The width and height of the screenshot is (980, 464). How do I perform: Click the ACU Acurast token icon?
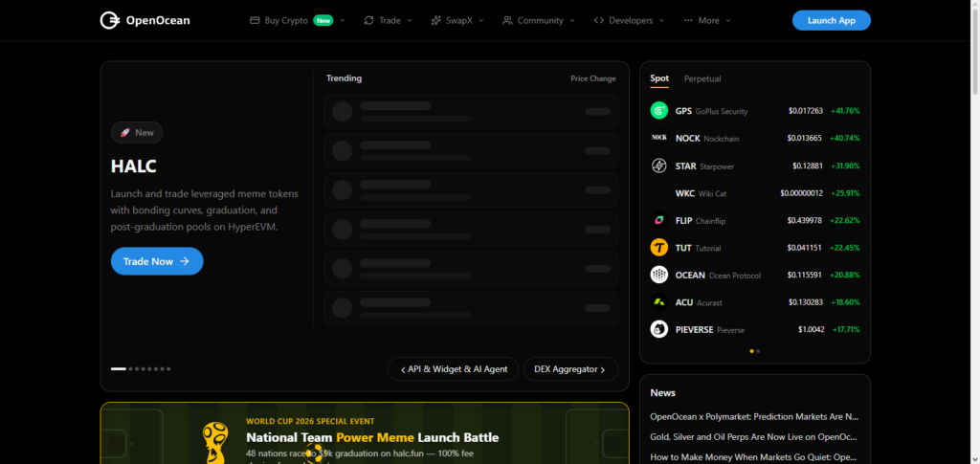tap(658, 301)
